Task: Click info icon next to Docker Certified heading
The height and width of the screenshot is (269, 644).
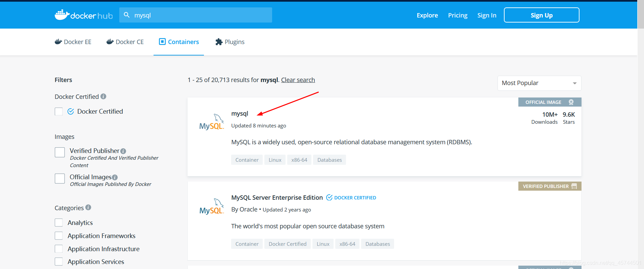Action: point(103,97)
